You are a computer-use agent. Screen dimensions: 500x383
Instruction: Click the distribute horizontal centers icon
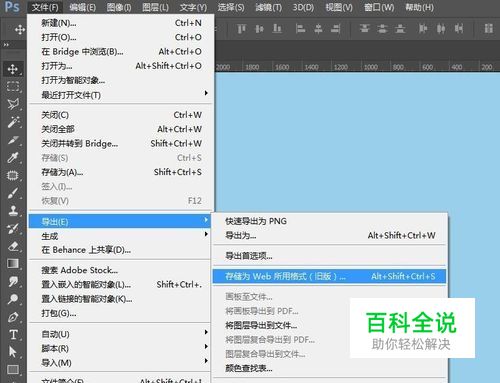[x=441, y=29]
